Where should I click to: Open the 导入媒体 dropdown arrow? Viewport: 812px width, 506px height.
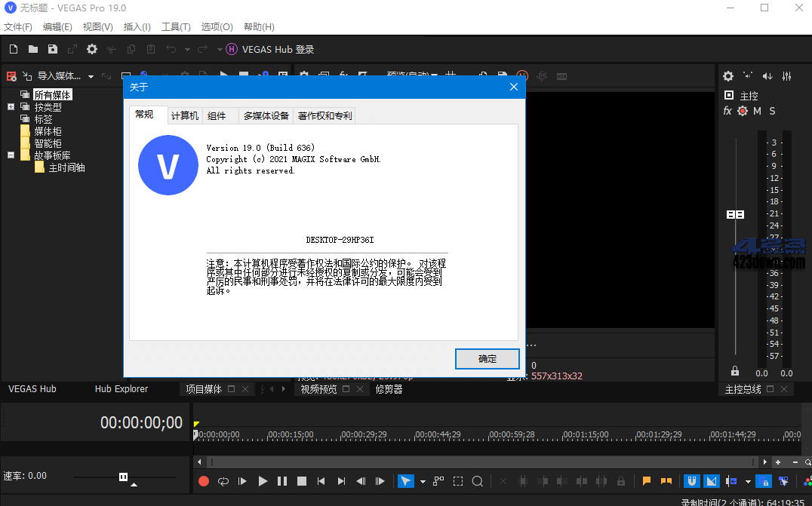(91, 76)
